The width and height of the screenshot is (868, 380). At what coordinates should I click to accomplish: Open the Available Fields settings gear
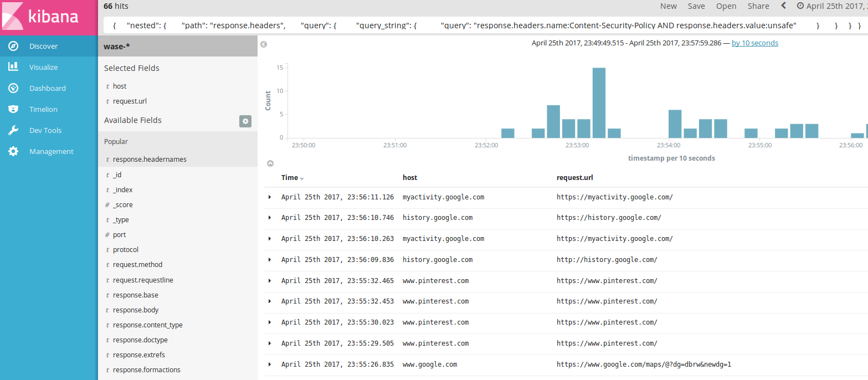(x=245, y=121)
